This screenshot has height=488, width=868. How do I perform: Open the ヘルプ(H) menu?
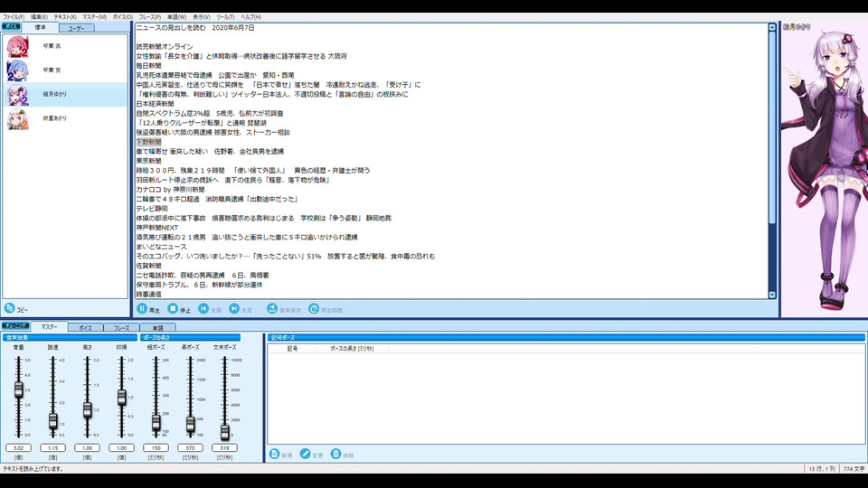coord(250,17)
